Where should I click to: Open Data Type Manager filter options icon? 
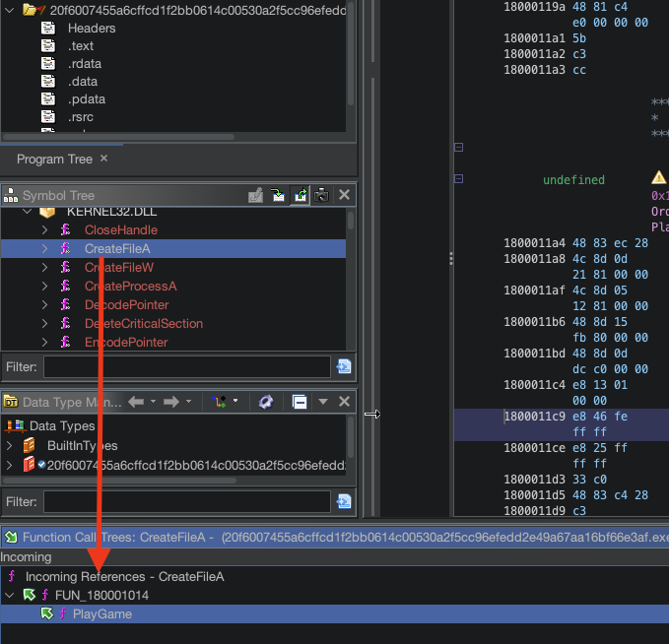pyautogui.click(x=344, y=501)
